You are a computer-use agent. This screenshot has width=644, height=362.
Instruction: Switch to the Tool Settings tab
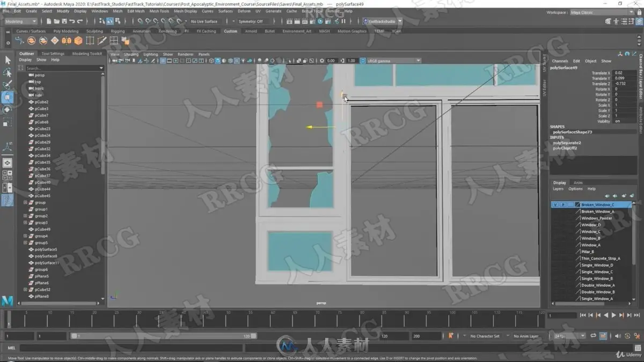click(x=53, y=54)
